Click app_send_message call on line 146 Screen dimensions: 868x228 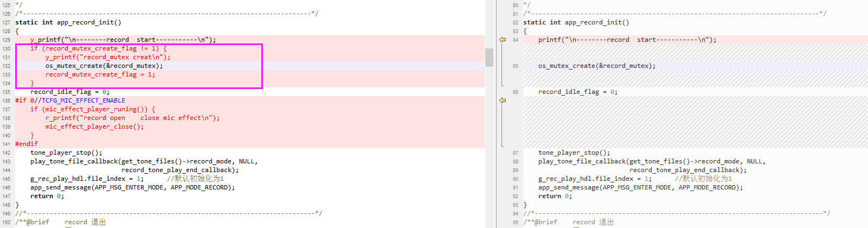click(133, 187)
